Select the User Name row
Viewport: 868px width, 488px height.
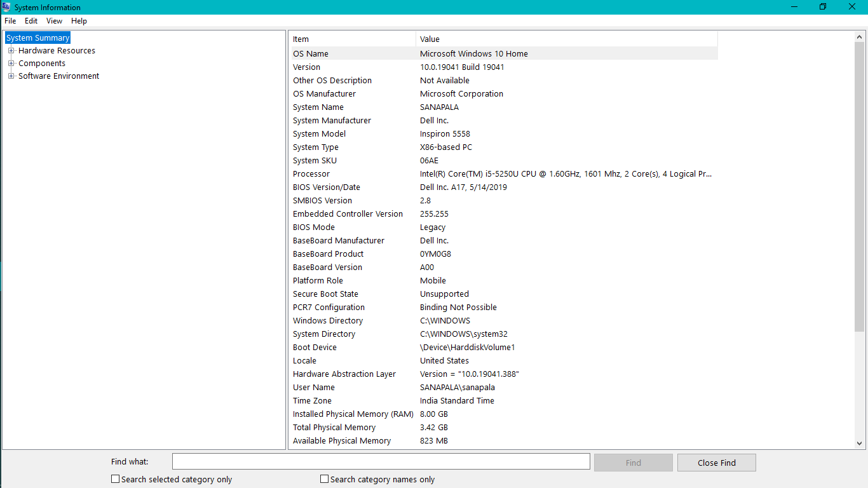coord(505,388)
